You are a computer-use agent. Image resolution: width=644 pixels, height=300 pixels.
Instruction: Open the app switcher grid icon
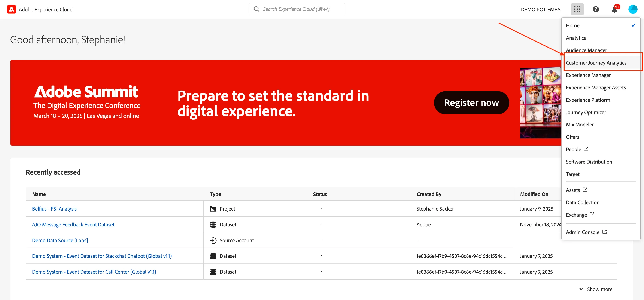click(x=577, y=9)
